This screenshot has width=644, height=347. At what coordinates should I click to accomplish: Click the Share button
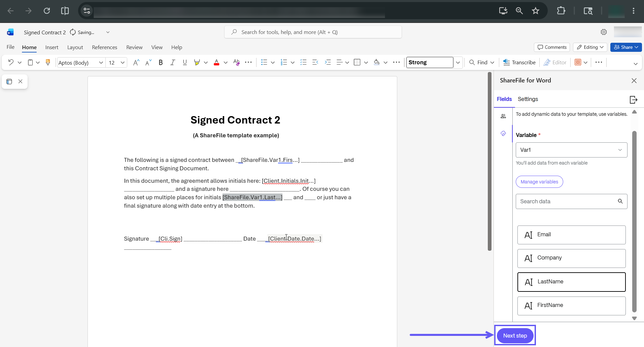tap(626, 47)
